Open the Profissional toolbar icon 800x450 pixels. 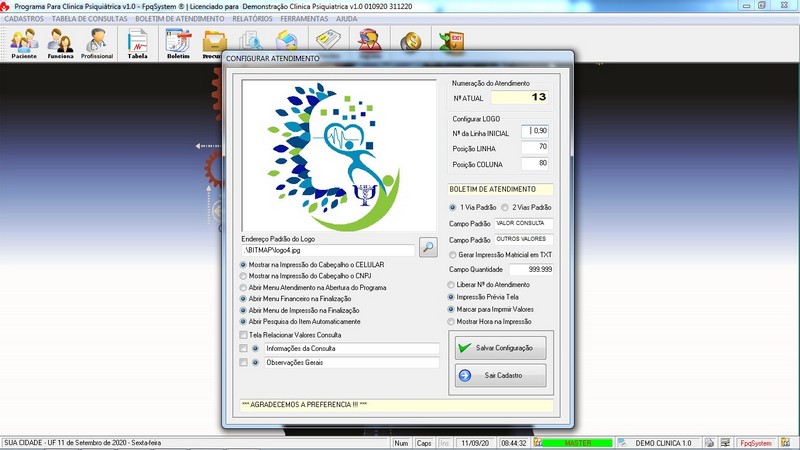tap(97, 43)
